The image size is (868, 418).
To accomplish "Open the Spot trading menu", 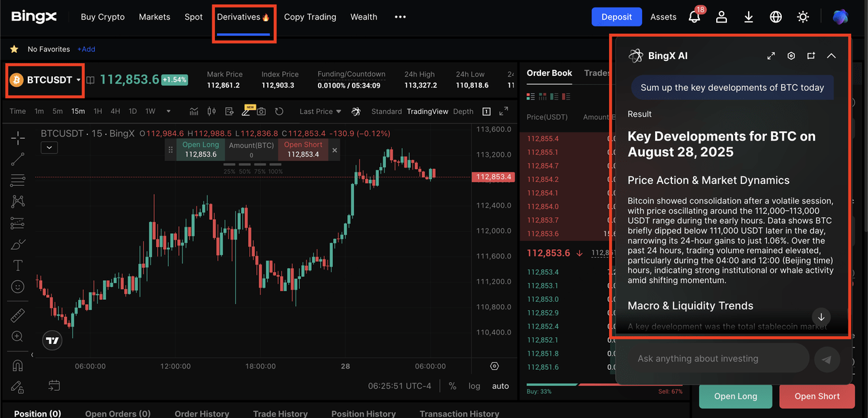I will click(193, 17).
